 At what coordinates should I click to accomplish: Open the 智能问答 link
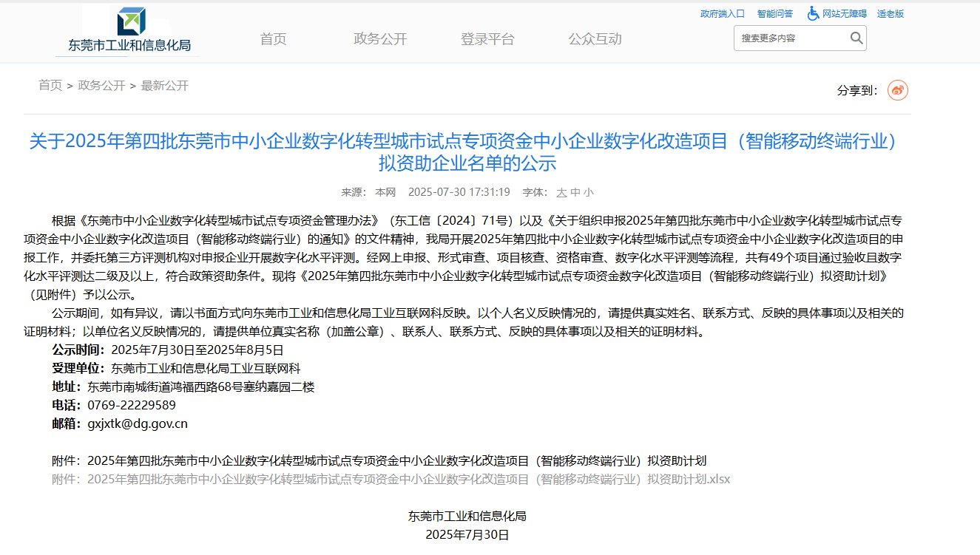tap(774, 14)
